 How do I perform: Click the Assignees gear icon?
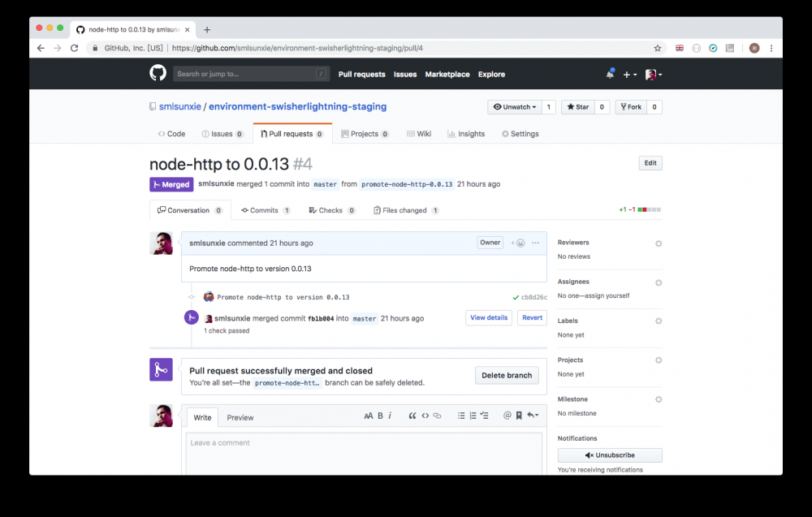coord(659,282)
